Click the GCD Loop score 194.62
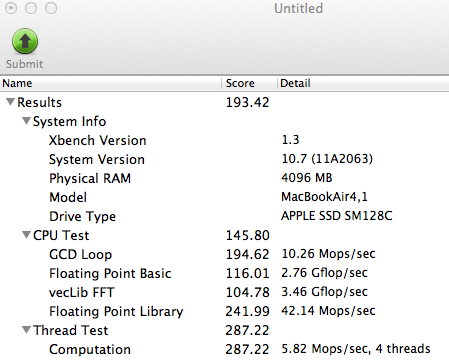This screenshot has height=361, width=449. click(x=247, y=254)
